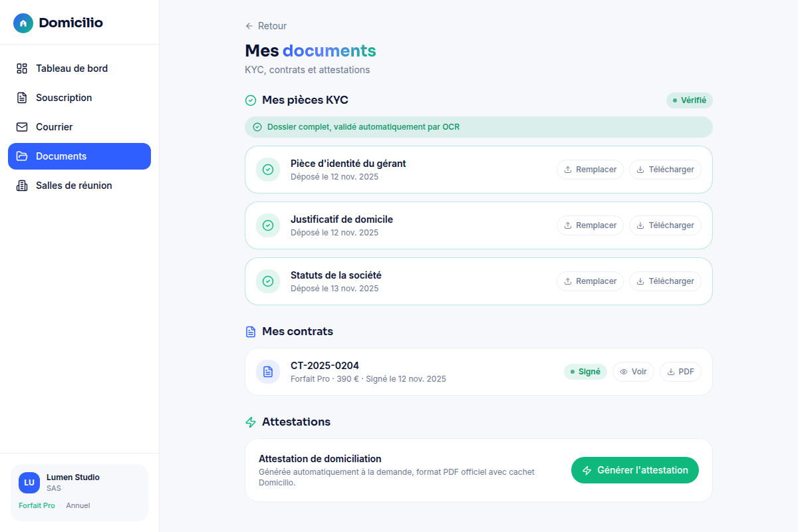Click the Annuel billing label
This screenshot has height=532, width=798.
(x=78, y=505)
